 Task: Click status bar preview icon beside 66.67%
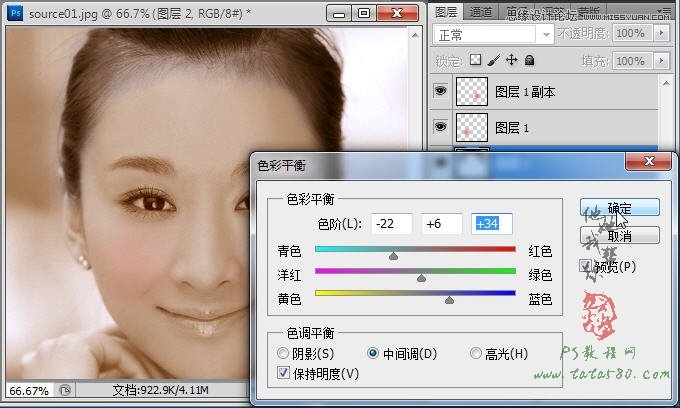(x=65, y=390)
